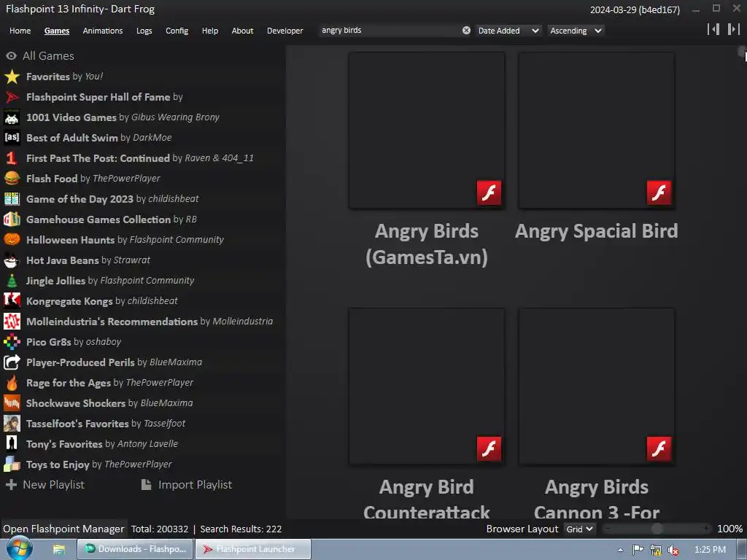Screen dimensions: 747x560
Task: Clear the angry birds search text
Action: pos(466,31)
